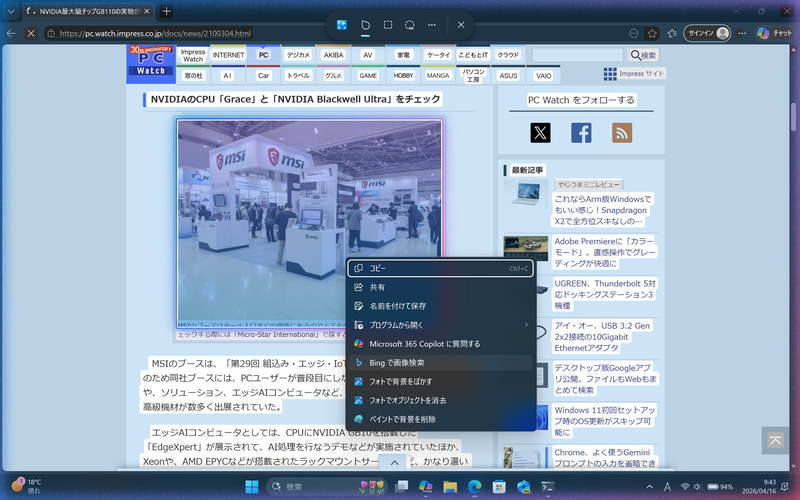Choose 名前を付けて保存 in the context menu
This screenshot has width=800, height=500.
[441, 306]
